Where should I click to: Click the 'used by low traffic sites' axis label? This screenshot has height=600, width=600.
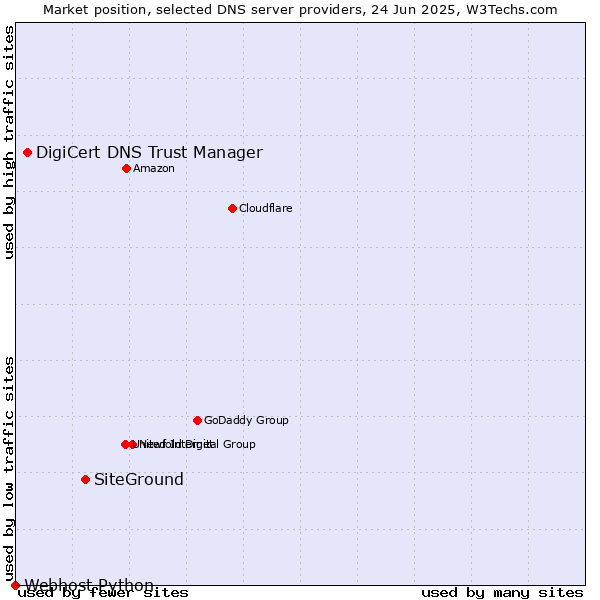(9, 470)
